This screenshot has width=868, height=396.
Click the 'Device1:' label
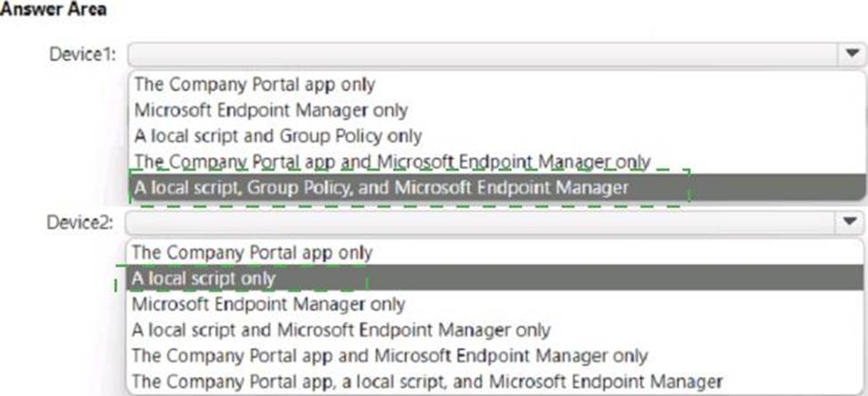point(87,54)
